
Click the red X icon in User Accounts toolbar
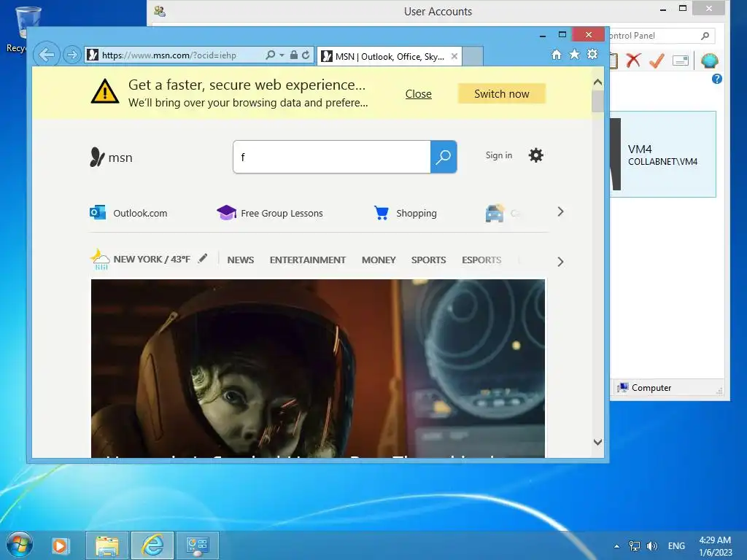click(x=633, y=61)
